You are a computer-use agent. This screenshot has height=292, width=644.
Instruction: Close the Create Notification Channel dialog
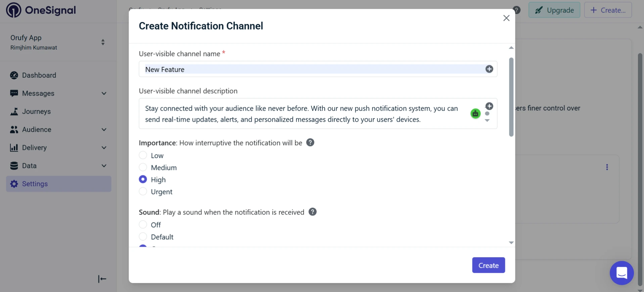(506, 18)
